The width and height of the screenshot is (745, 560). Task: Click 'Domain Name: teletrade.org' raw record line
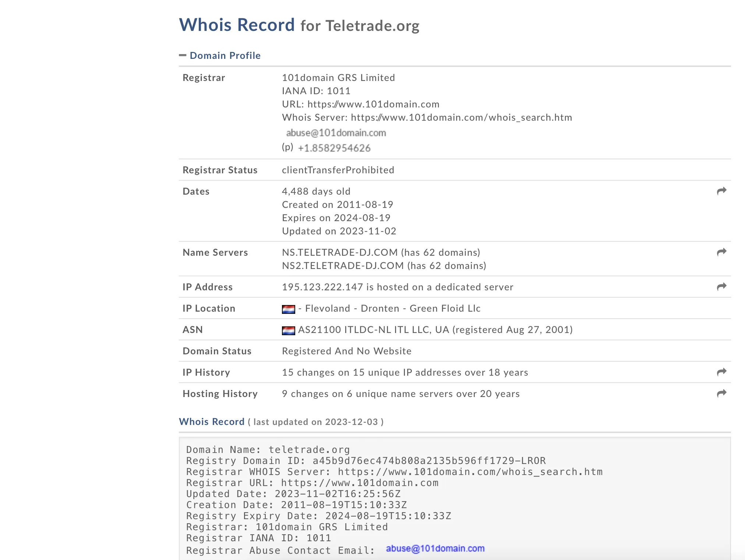tap(268, 450)
